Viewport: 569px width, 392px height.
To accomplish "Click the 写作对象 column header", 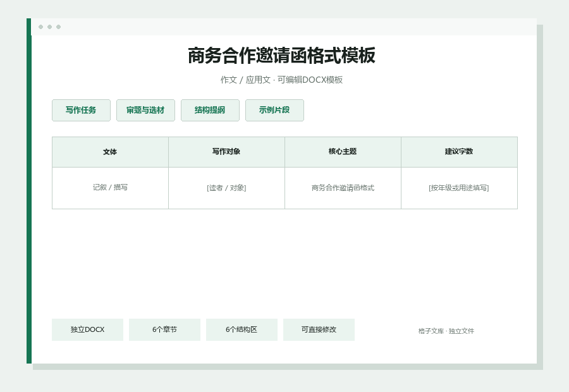I will click(x=226, y=152).
